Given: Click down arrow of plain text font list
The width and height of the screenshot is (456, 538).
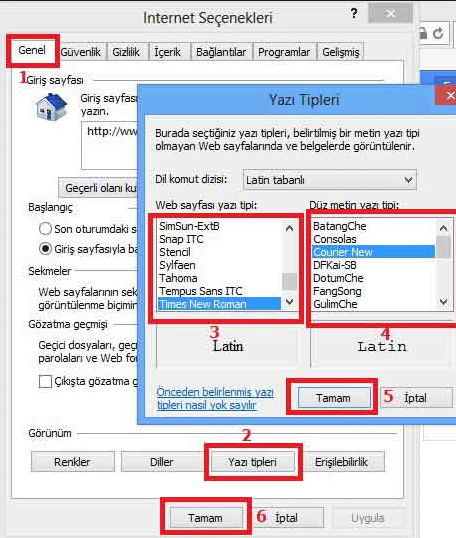Looking at the screenshot, I should pos(444,302).
